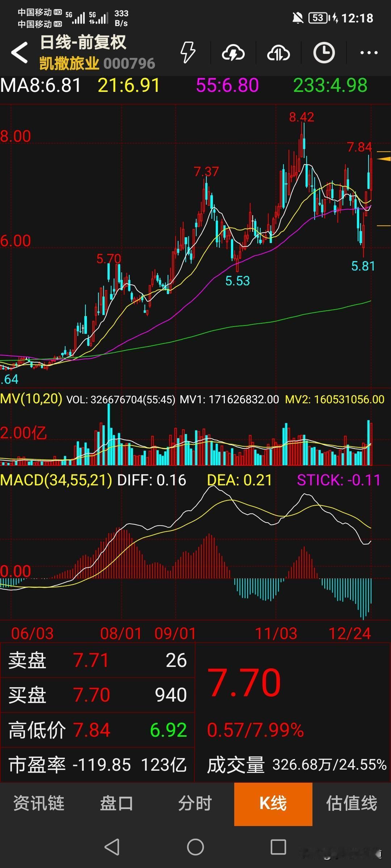Tap the magenta 55:6.80 MA value
The height and width of the screenshot is (868, 391).
(x=227, y=86)
